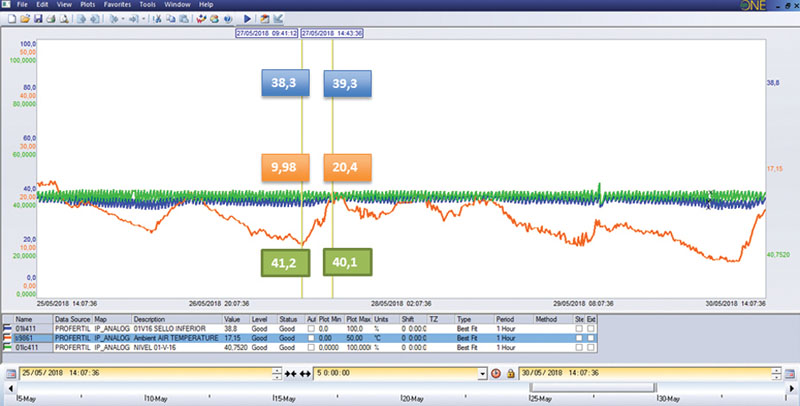Open the Help menu

point(206,5)
